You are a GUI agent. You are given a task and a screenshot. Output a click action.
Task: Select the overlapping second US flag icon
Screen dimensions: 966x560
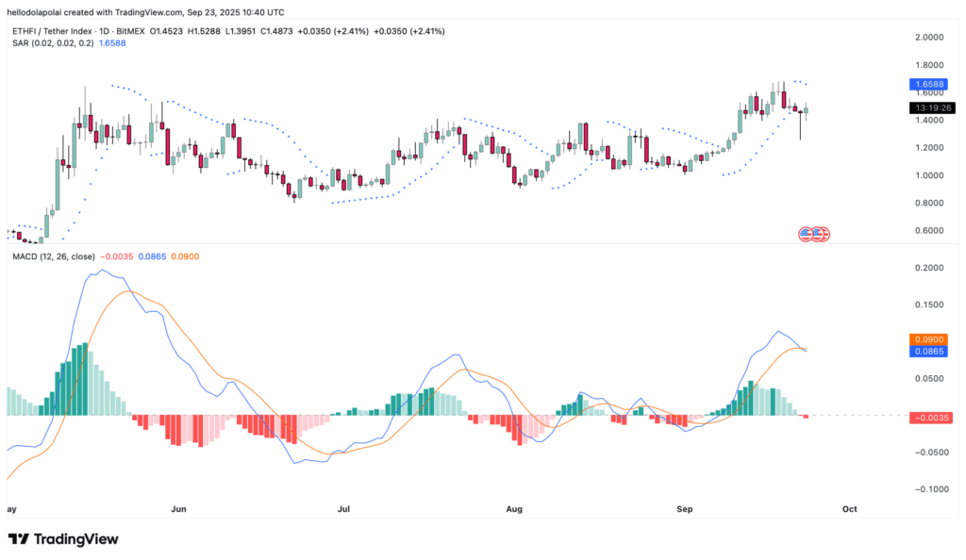(x=817, y=234)
